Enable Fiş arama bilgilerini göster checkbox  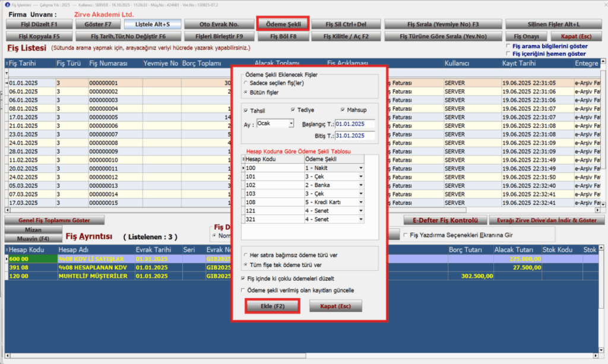(508, 46)
